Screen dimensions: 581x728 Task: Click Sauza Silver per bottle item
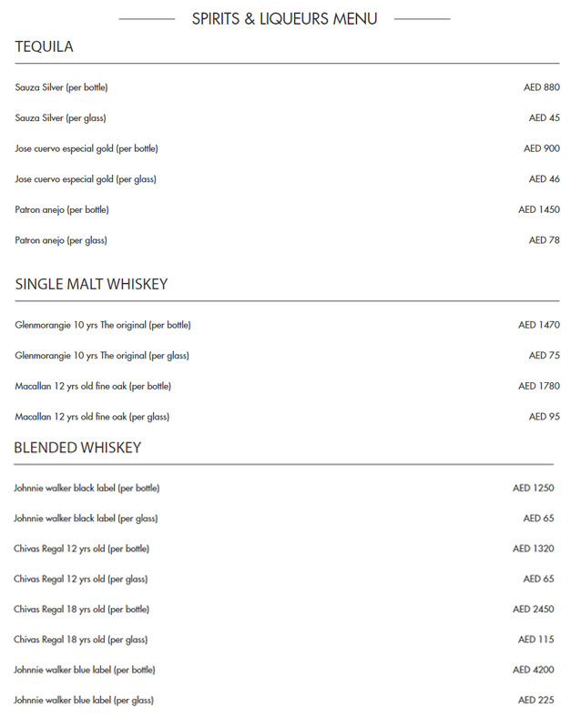click(x=61, y=87)
